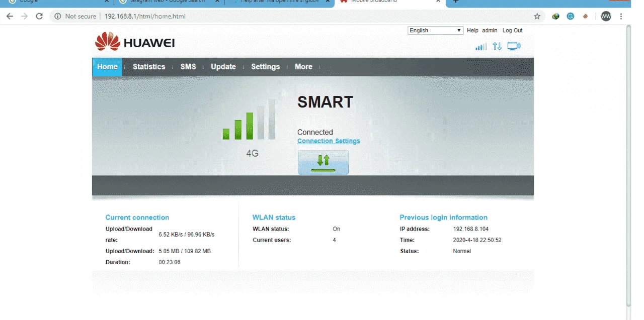
Task: Open Chrome three-dot menu
Action: point(621,16)
